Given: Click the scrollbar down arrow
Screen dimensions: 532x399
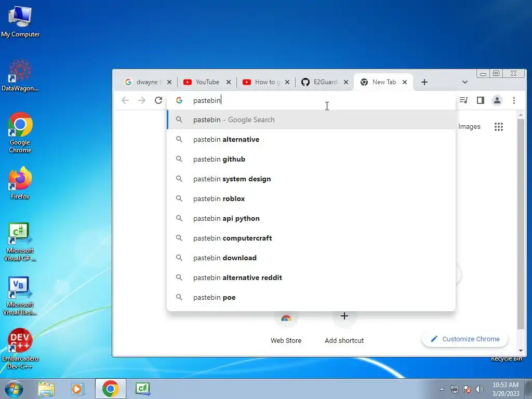Looking at the screenshot, I should click(521, 351).
